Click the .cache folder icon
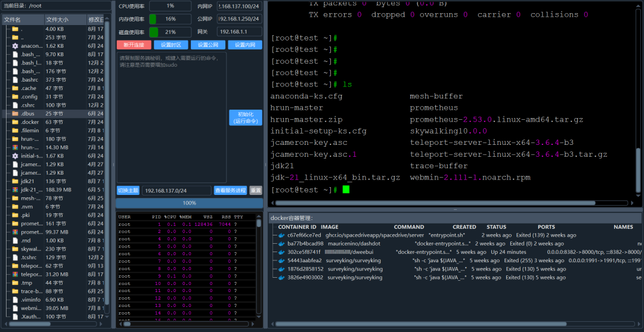This screenshot has height=332, width=644. tap(15, 88)
